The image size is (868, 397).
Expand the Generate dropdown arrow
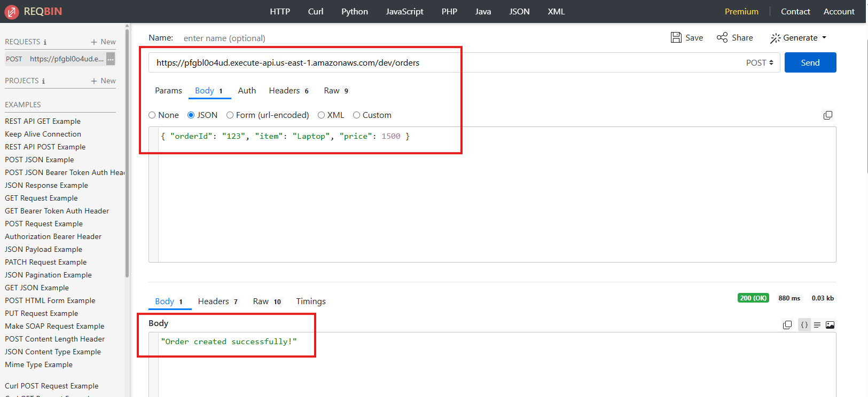click(x=824, y=38)
